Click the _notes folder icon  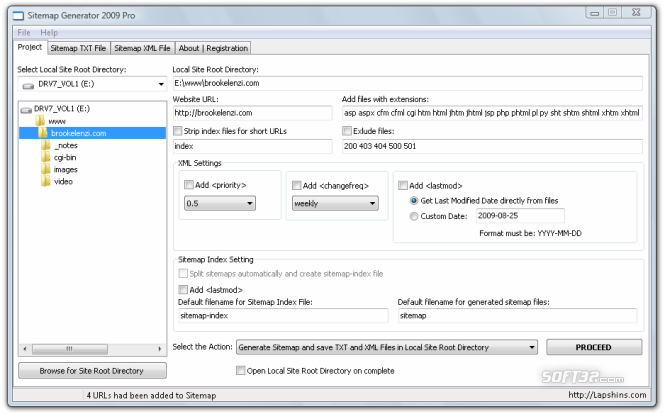point(46,145)
